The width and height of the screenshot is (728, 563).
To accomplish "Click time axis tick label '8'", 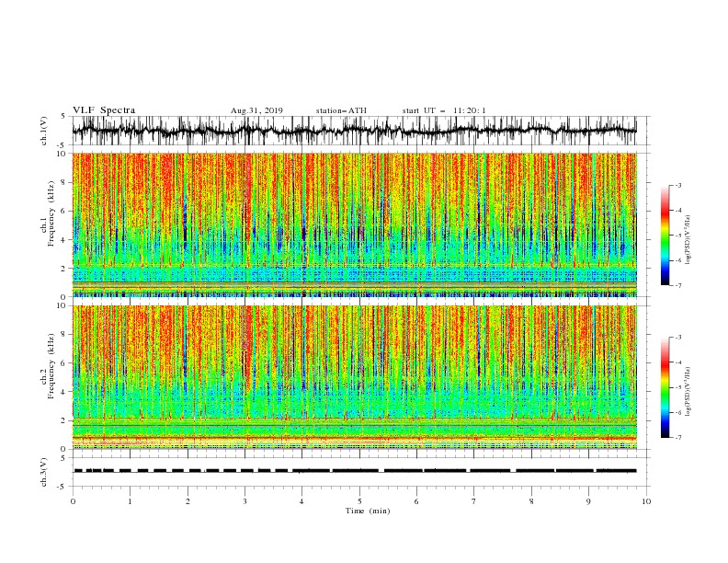I will tap(531, 501).
